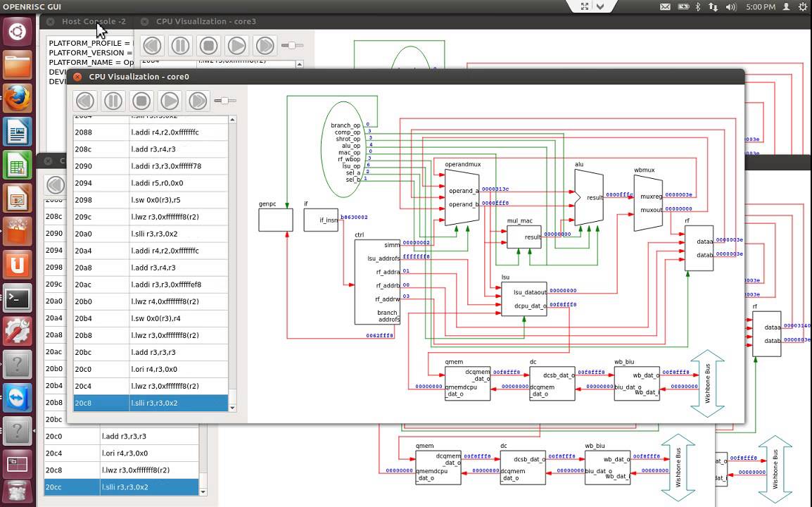
Task: Click the step-back button in the partly hidden left window
Action: tap(56, 185)
